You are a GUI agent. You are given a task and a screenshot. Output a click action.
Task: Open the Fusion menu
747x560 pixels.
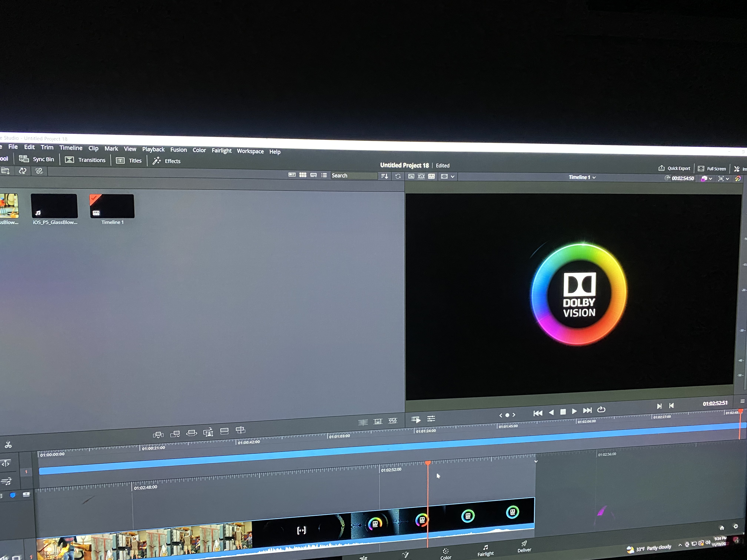coord(178,149)
